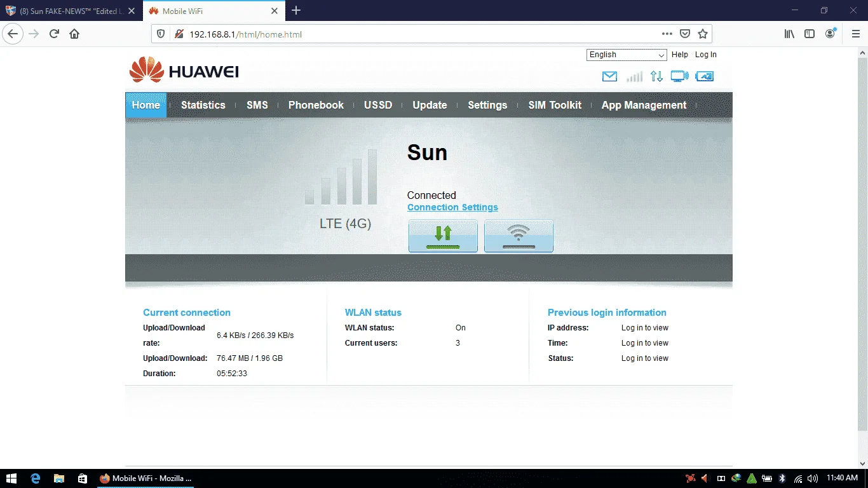
Task: Open File Explorer from the taskbar
Action: tap(59, 478)
